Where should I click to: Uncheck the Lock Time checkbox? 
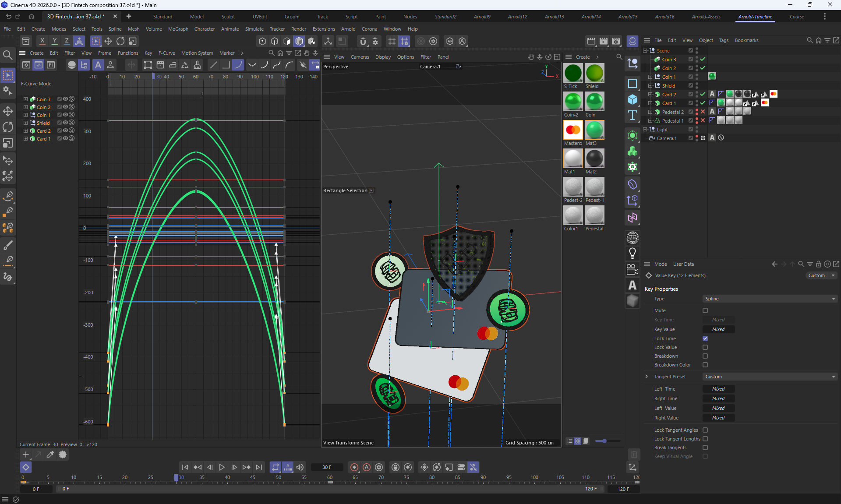tap(705, 338)
